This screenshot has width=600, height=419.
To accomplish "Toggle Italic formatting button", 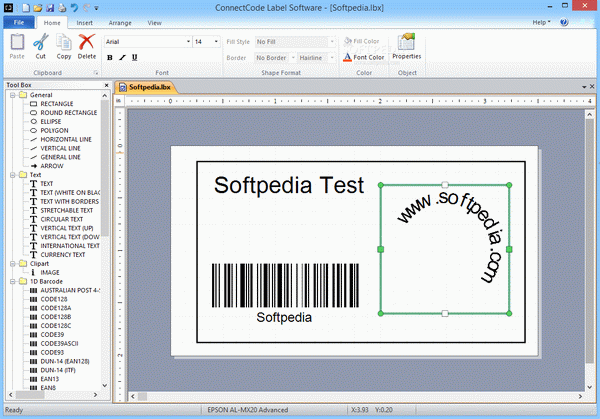I will tap(122, 57).
